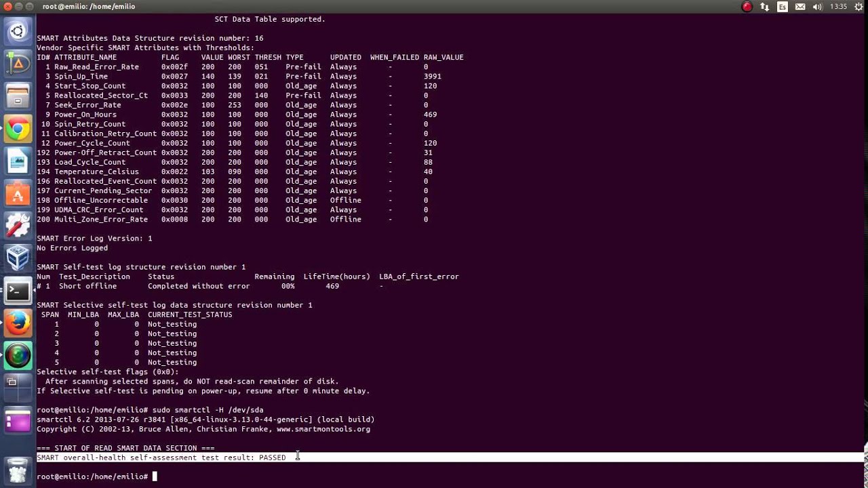Open LibreOffice Writer from the launcher

pos(18,161)
